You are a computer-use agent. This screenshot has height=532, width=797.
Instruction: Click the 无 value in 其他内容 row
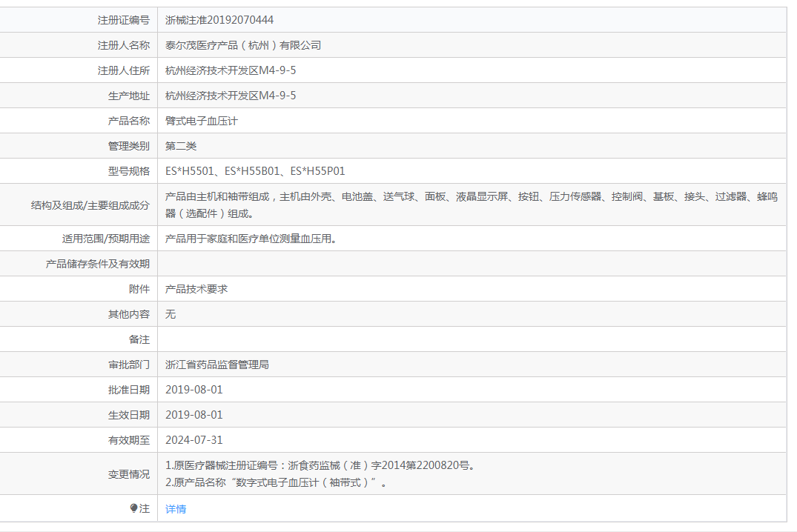(x=171, y=314)
